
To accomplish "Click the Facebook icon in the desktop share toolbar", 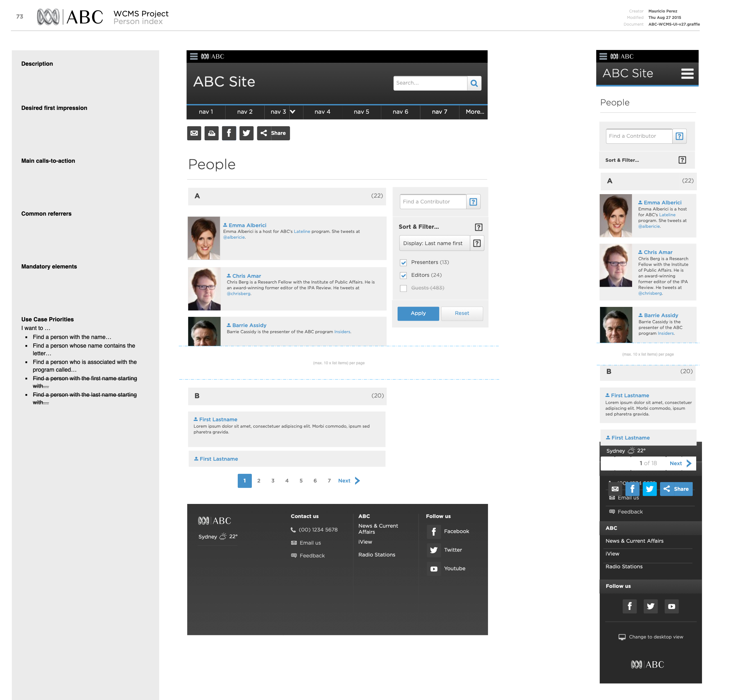I will [x=229, y=133].
